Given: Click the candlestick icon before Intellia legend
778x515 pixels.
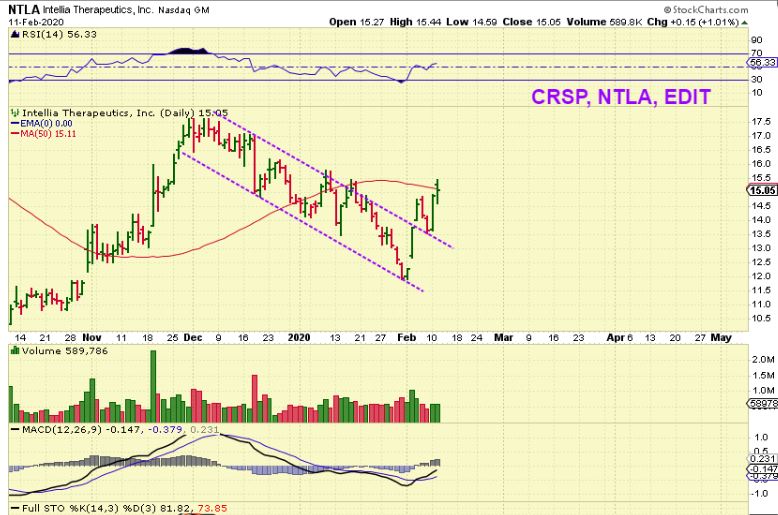Looking at the screenshot, I should click(15, 113).
